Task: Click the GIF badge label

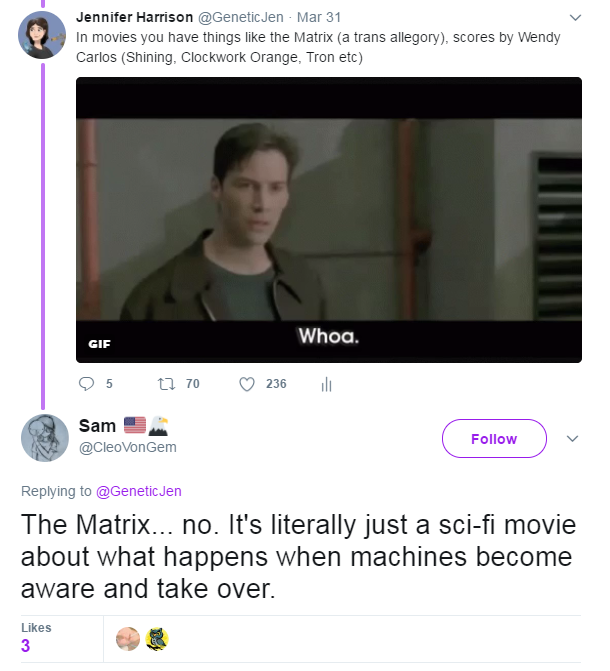Action: click(x=99, y=344)
